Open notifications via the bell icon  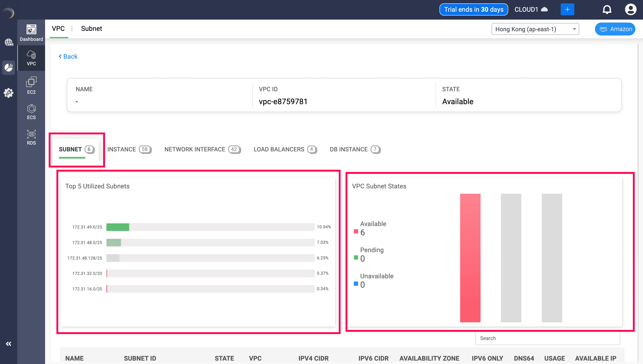click(x=607, y=10)
